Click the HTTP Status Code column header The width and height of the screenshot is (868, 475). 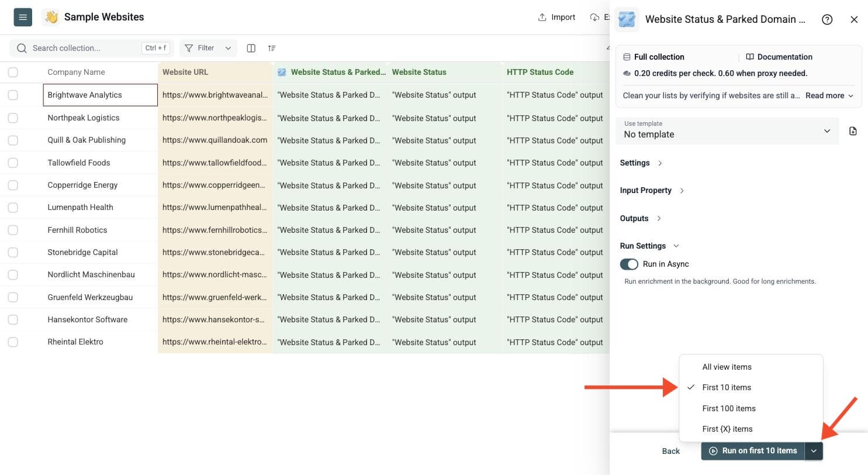point(556,72)
